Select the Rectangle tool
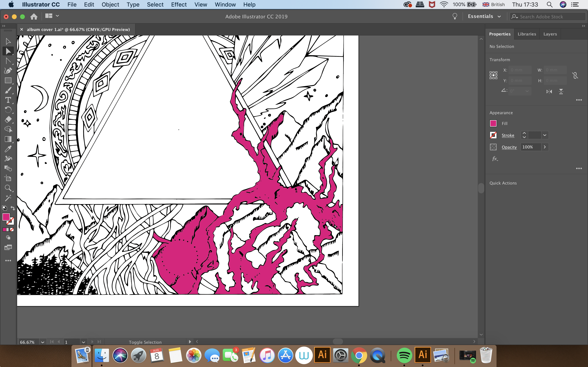588x367 pixels. click(8, 81)
